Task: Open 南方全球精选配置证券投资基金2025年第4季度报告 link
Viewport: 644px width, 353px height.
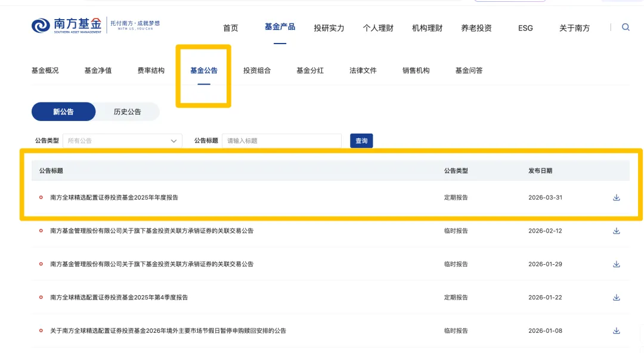Action: point(119,298)
